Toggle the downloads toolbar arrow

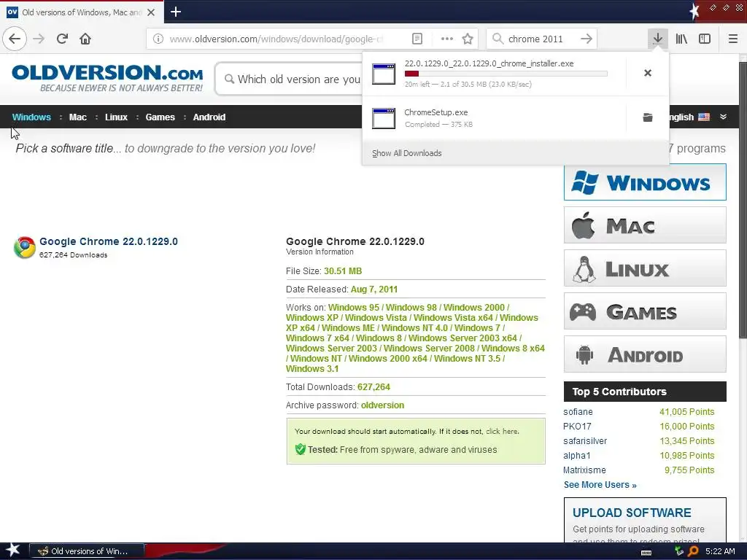657,39
